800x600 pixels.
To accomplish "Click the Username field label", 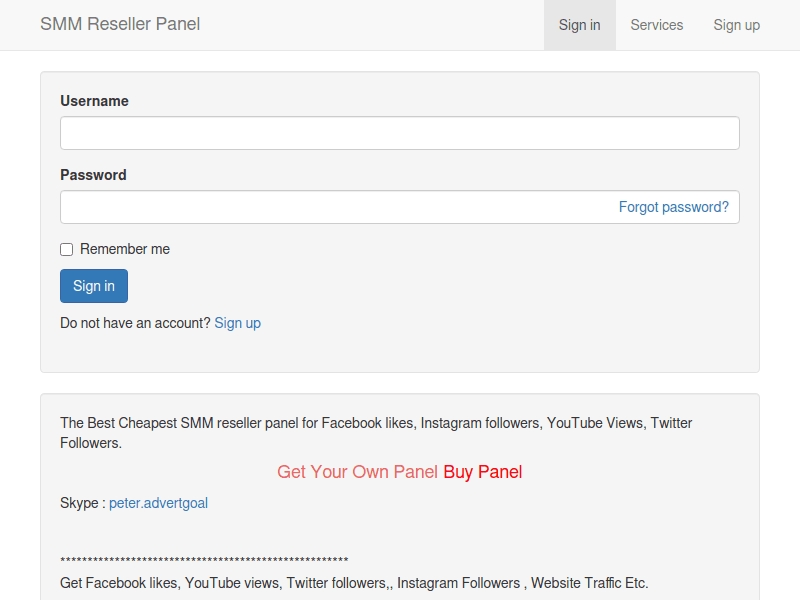I will [x=93, y=101].
